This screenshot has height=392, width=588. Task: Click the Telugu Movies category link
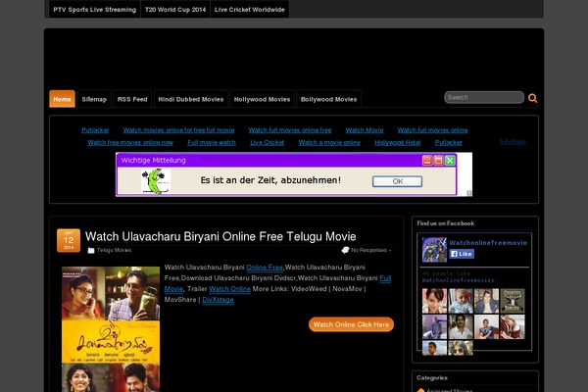(x=114, y=250)
